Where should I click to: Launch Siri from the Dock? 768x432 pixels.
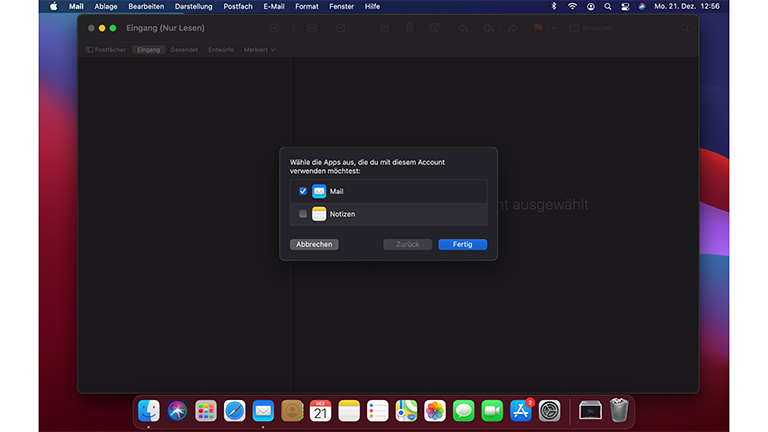click(178, 410)
